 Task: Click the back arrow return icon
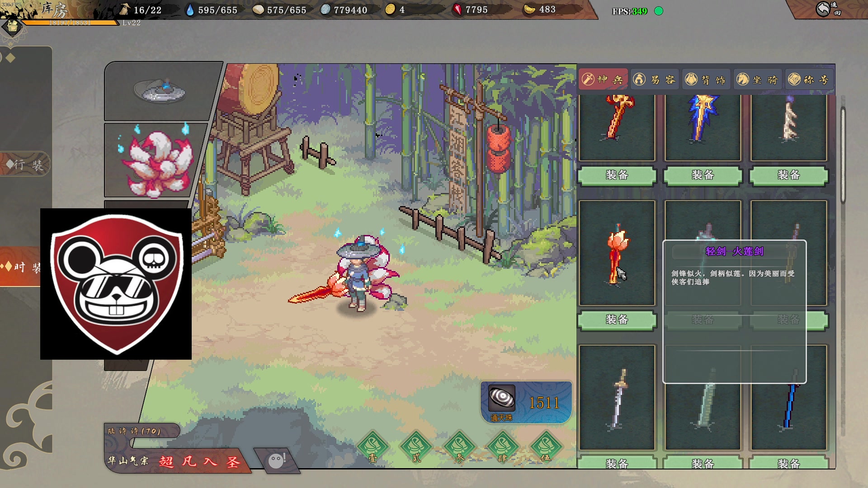(823, 9)
